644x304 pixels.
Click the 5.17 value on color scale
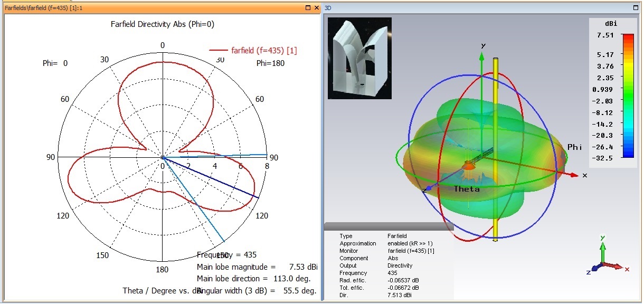(x=605, y=54)
